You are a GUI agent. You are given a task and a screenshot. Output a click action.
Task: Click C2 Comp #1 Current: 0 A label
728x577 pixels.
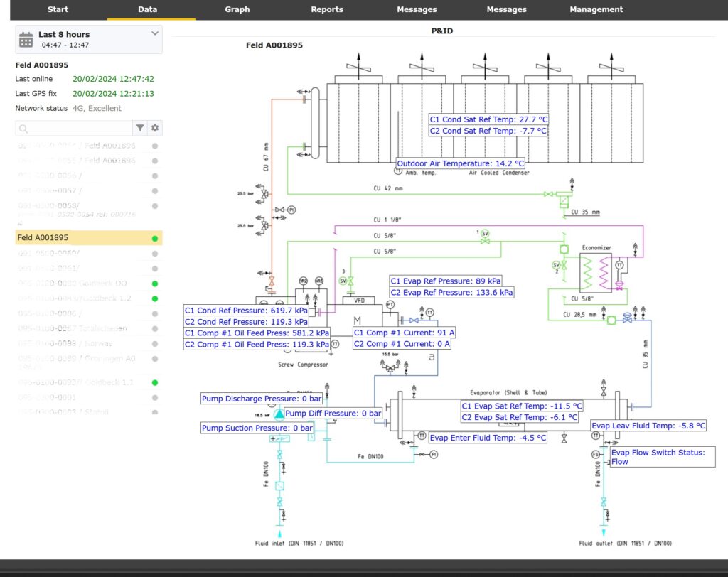[402, 344]
